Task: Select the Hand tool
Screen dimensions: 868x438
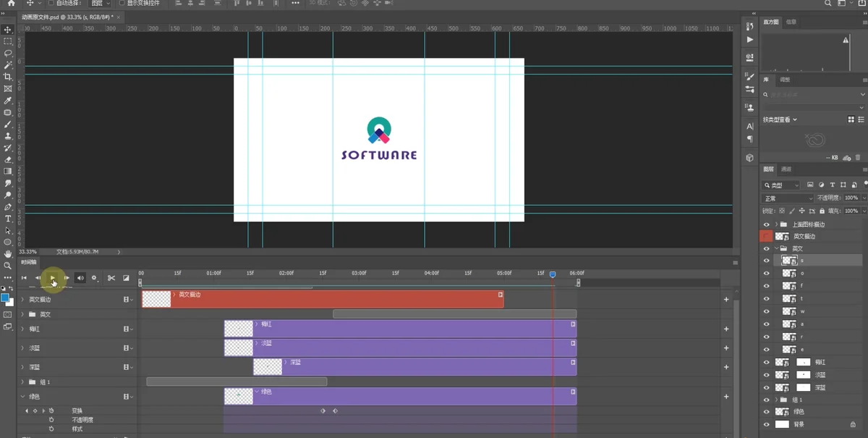Action: [x=8, y=254]
